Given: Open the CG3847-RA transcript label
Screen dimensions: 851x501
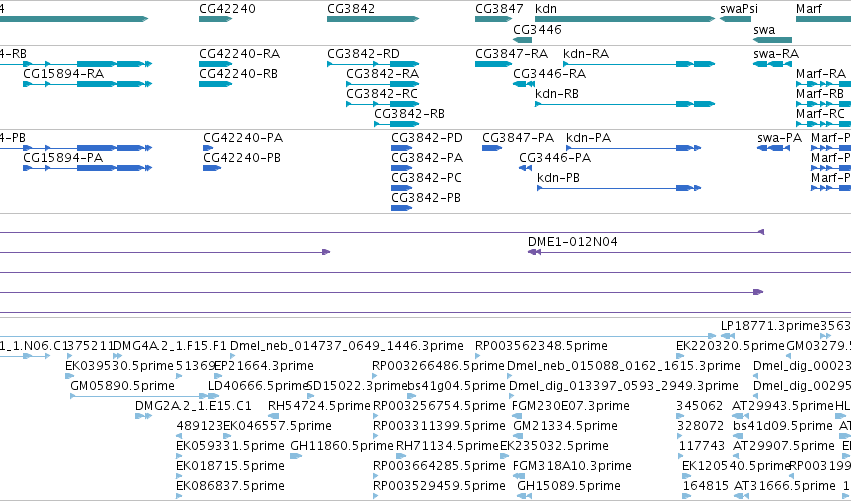Looking at the screenshot, I should point(511,54).
